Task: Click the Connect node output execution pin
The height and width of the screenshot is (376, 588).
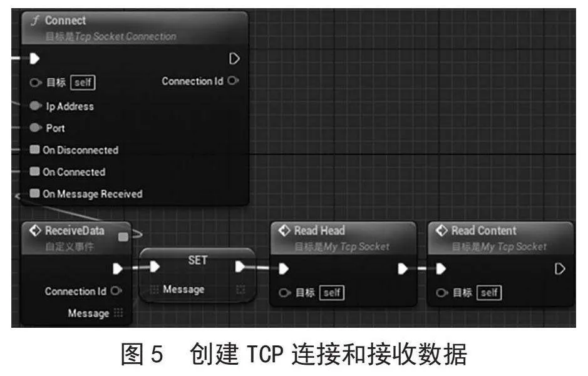Action: point(234,59)
